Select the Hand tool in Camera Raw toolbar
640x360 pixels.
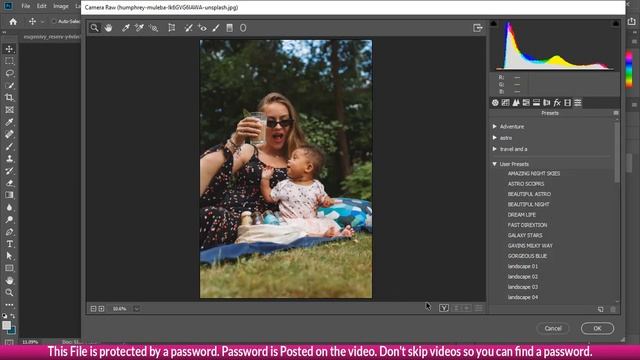pos(108,28)
